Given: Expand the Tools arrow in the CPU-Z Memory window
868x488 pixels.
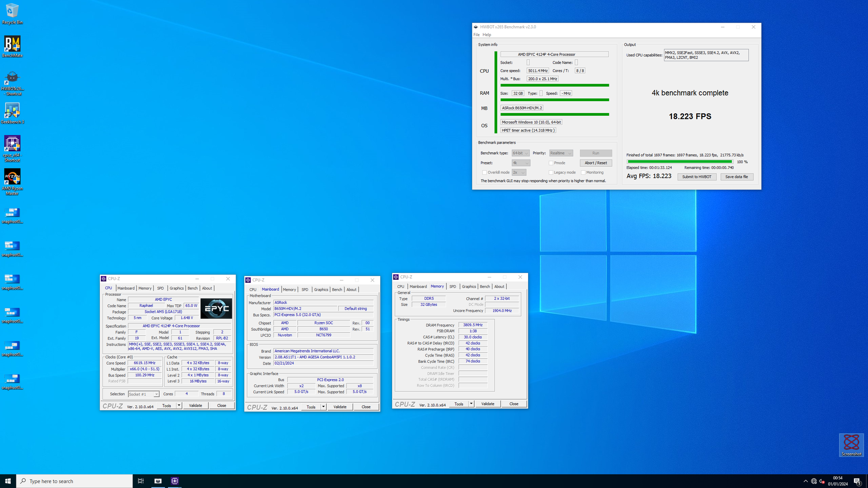Looking at the screenshot, I should [x=471, y=404].
